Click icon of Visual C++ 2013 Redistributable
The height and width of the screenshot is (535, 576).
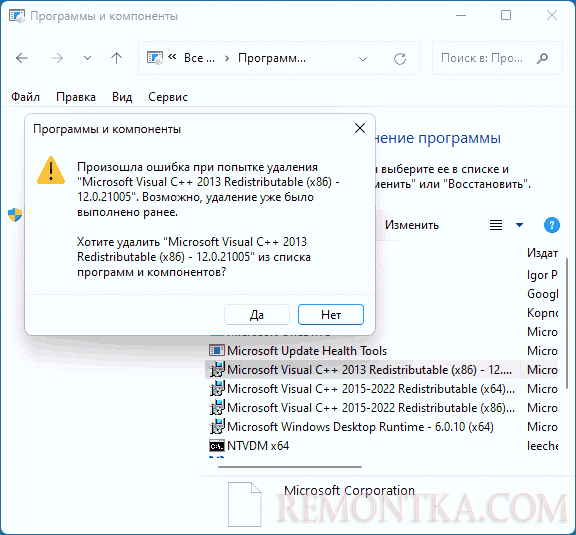pos(217,370)
